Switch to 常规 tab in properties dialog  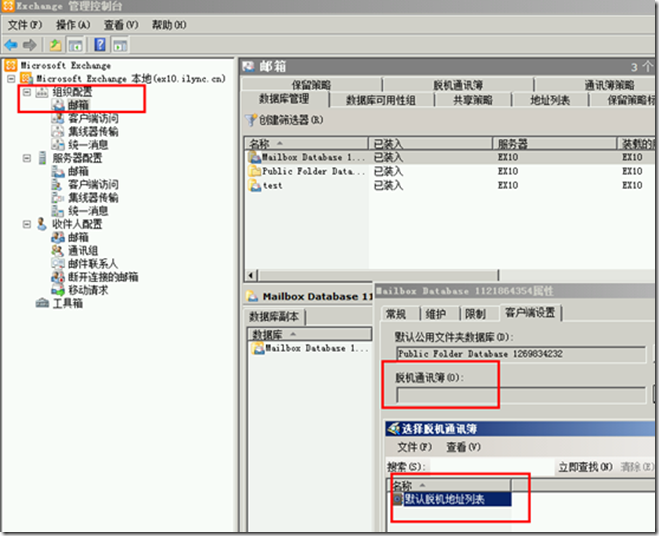(x=396, y=314)
